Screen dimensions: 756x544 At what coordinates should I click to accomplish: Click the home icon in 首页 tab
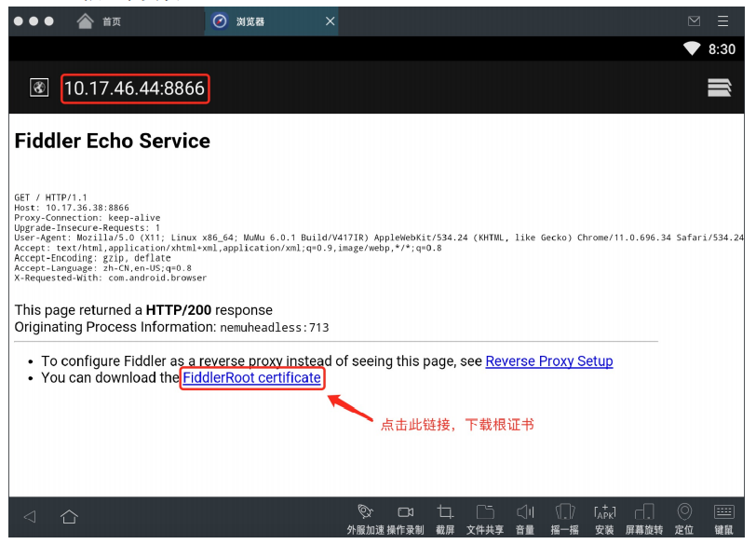pyautogui.click(x=86, y=20)
